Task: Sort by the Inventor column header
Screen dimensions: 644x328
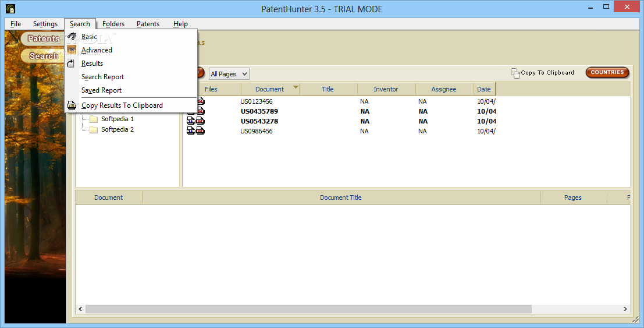Action: (x=386, y=89)
